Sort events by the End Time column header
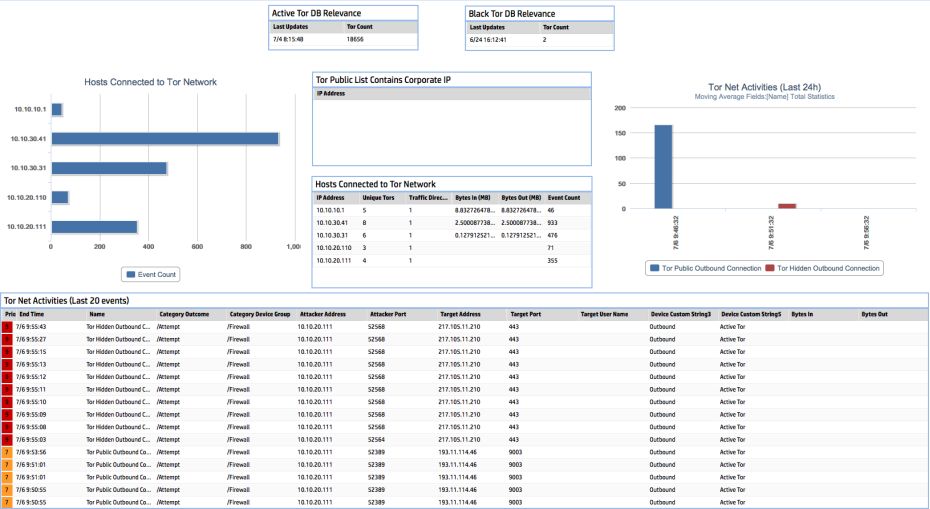The image size is (930, 509). [x=32, y=313]
